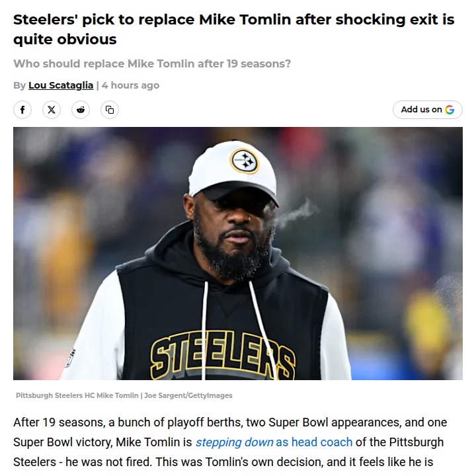Open Lou Scataglia's author page
The width and height of the screenshot is (476, 476).
click(x=61, y=85)
